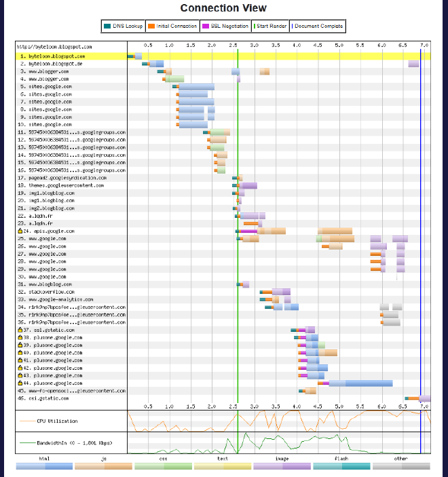
Task: Select row 11 googlegroups.com entry
Action: [223, 132]
